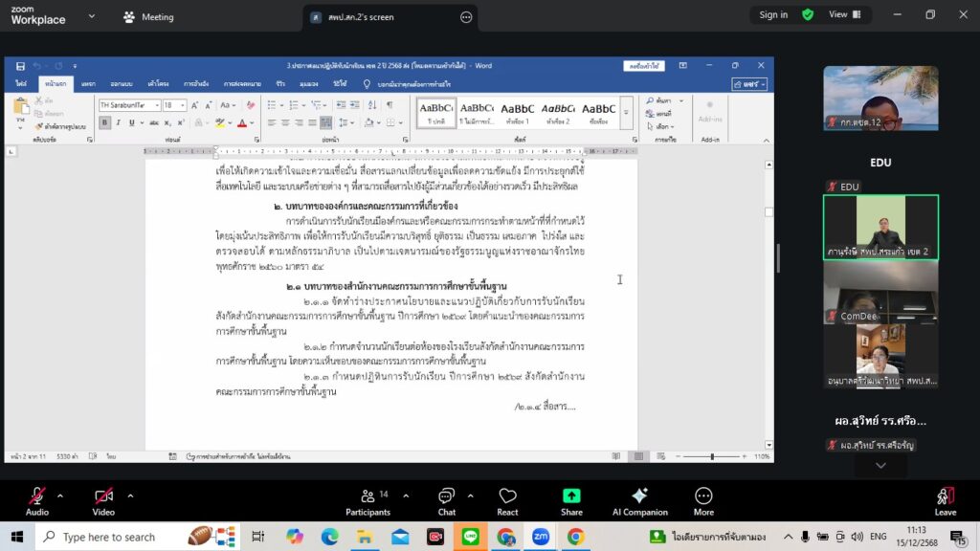Image resolution: width=980 pixels, height=551 pixels.
Task: Expand audio options arrow next to Audio
Action: 60,496
